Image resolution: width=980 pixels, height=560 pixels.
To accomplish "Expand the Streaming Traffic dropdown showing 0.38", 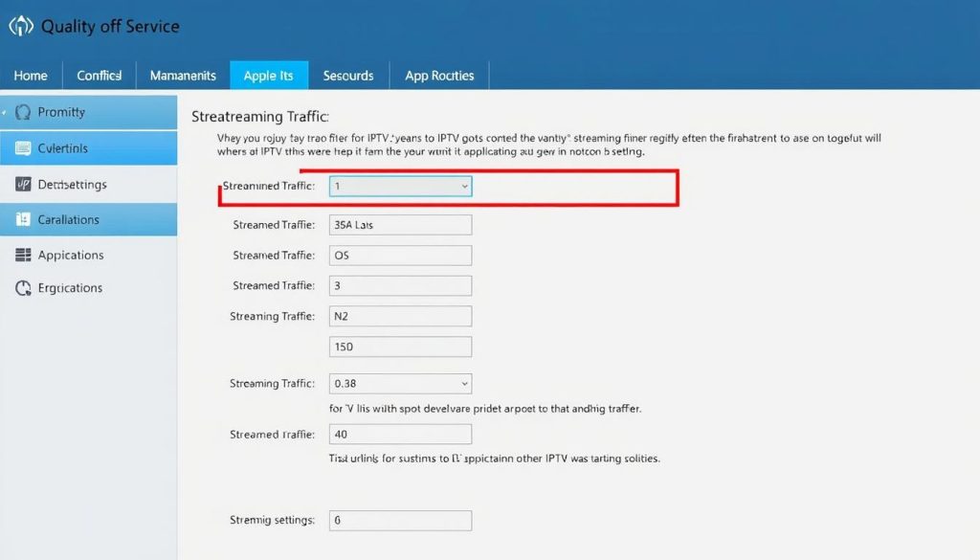I will point(400,383).
